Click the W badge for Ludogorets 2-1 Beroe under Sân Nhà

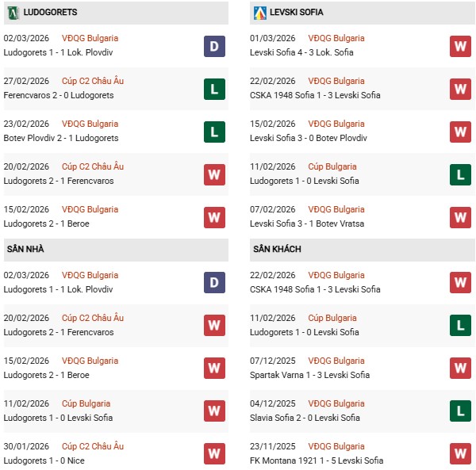coord(214,368)
